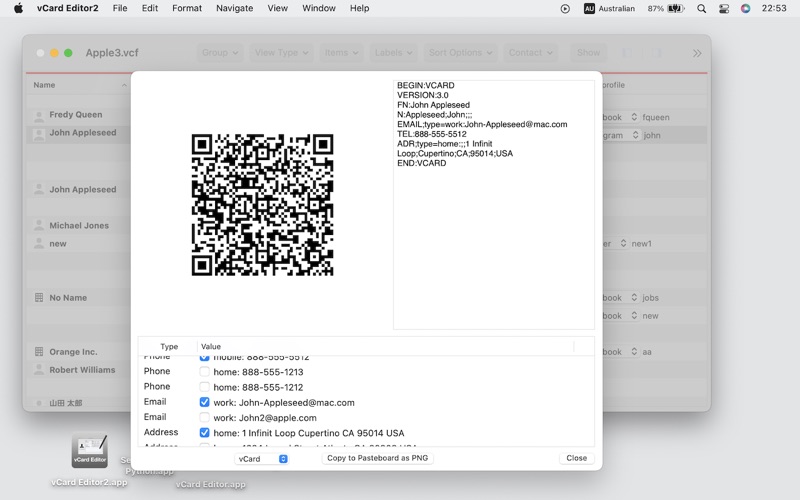Select the No Name company entry
800x500 pixels.
(x=80, y=298)
